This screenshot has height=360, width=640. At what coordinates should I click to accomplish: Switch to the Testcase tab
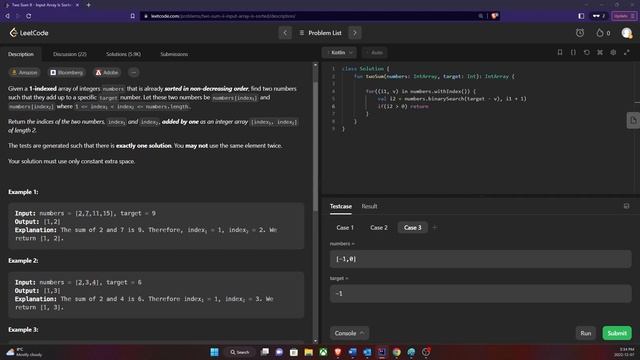pyautogui.click(x=340, y=206)
